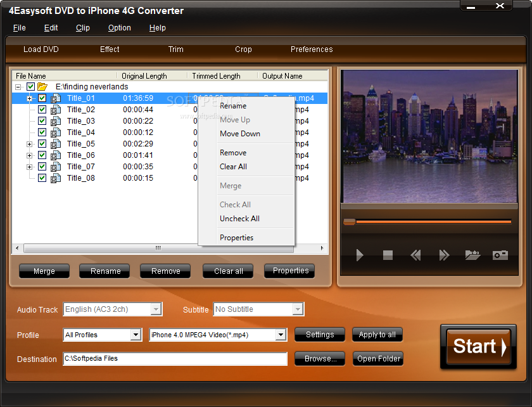Expand the Title_06 tree node
The height and width of the screenshot is (407, 532).
tap(30, 155)
